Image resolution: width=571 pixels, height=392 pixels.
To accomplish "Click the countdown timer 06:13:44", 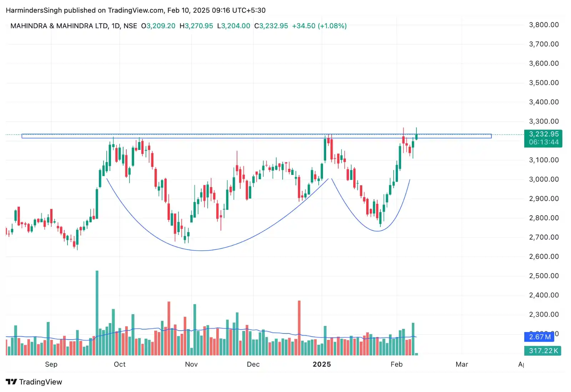I will point(544,142).
